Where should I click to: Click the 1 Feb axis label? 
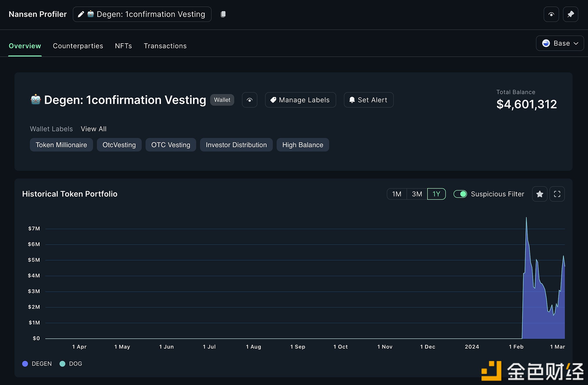[x=516, y=347]
